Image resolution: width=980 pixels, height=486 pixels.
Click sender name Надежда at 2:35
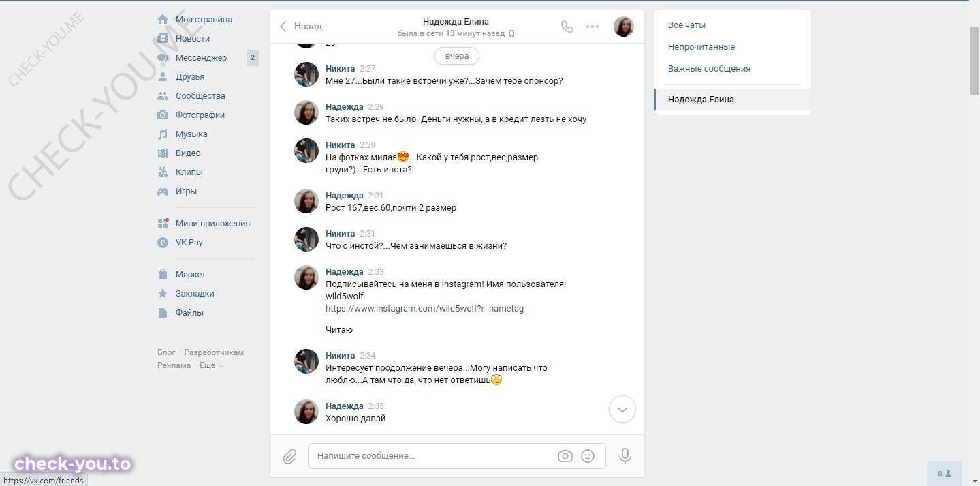click(x=345, y=406)
